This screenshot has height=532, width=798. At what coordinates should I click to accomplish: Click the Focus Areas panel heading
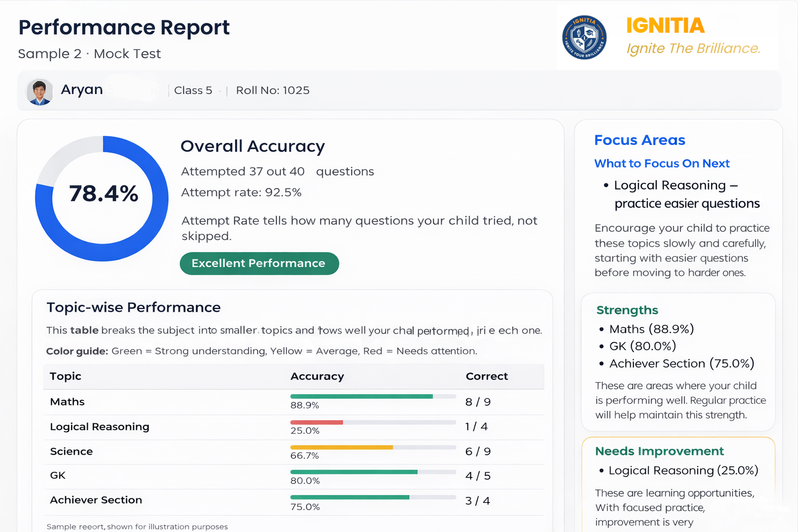(640, 140)
